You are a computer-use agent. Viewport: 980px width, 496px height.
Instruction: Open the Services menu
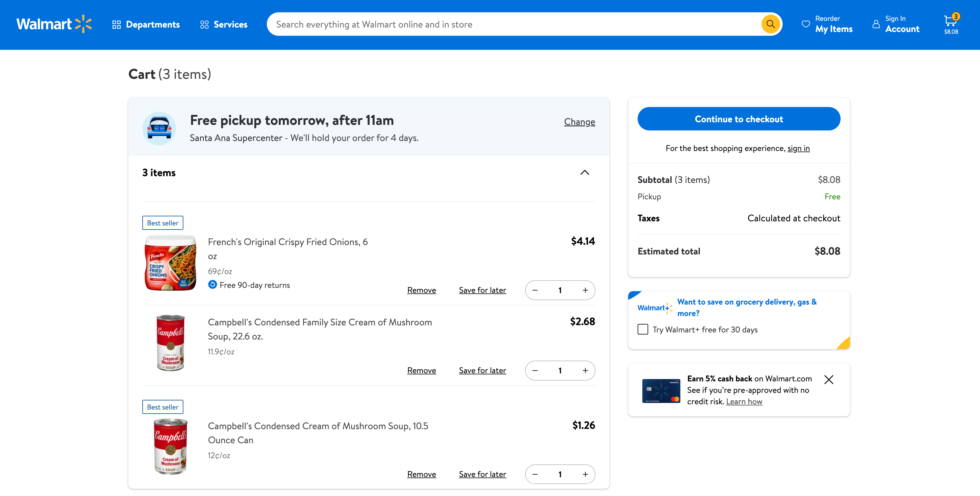tap(224, 24)
